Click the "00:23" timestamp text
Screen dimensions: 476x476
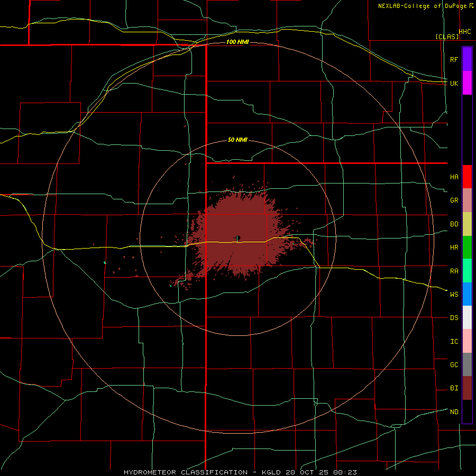[x=344, y=472]
